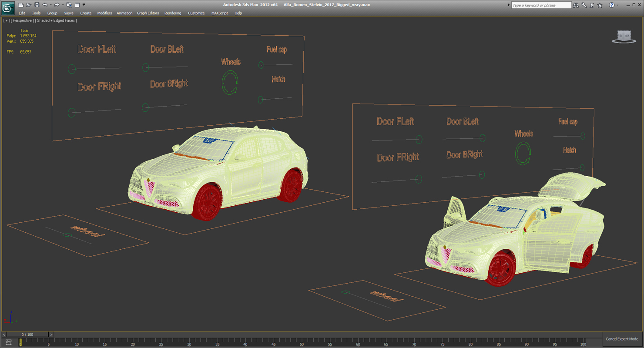Select Door BLeft slider knob on right panel
This screenshot has width=644, height=348.
[482, 138]
